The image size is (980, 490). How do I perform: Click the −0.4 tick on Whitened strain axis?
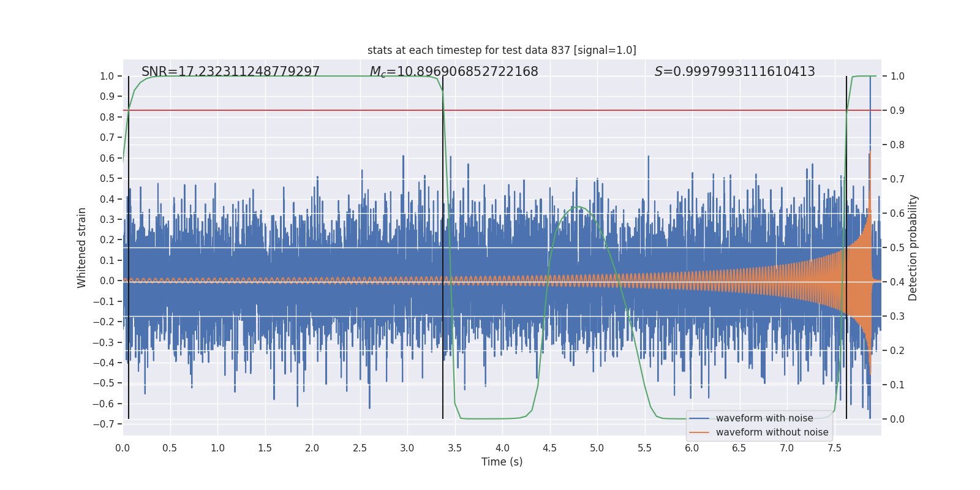[x=104, y=363]
